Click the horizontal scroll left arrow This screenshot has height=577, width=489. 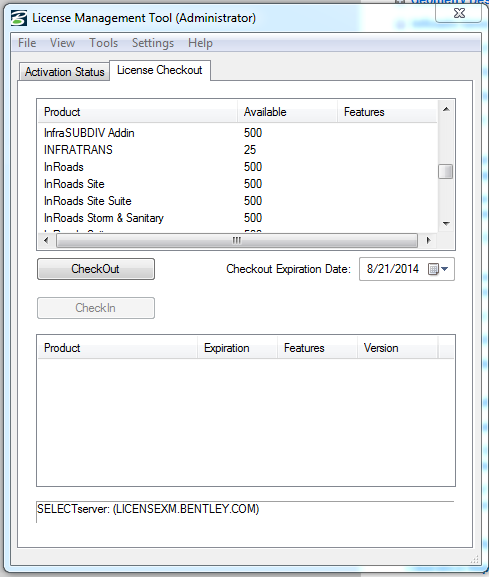point(46,241)
